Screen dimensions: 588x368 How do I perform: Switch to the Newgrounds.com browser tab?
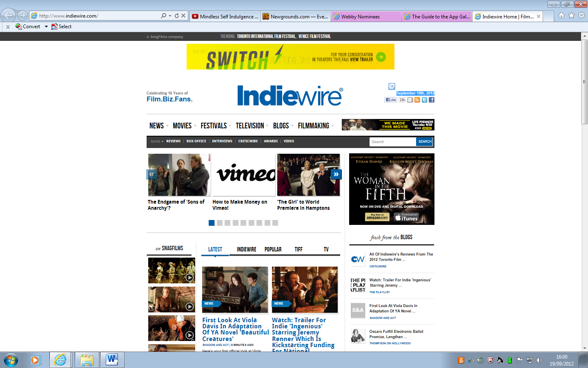click(295, 16)
